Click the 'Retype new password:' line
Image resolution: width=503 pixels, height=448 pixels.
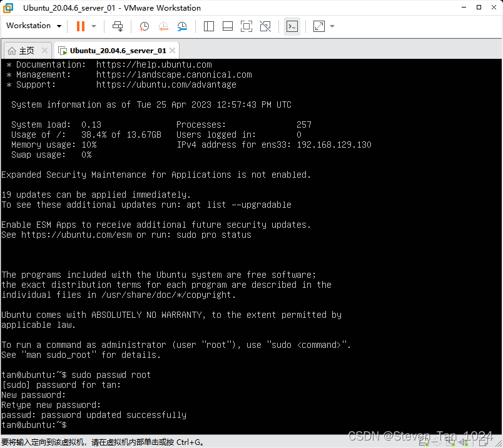[51, 405]
